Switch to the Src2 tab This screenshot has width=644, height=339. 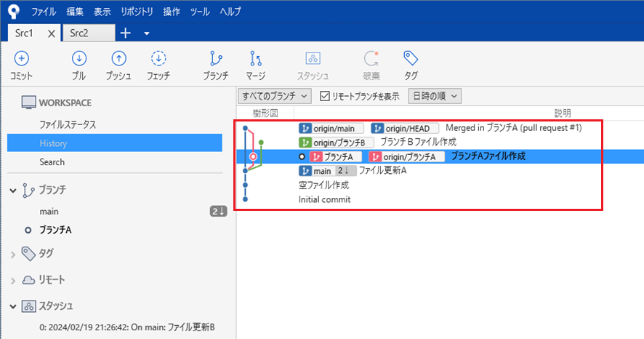pyautogui.click(x=89, y=33)
